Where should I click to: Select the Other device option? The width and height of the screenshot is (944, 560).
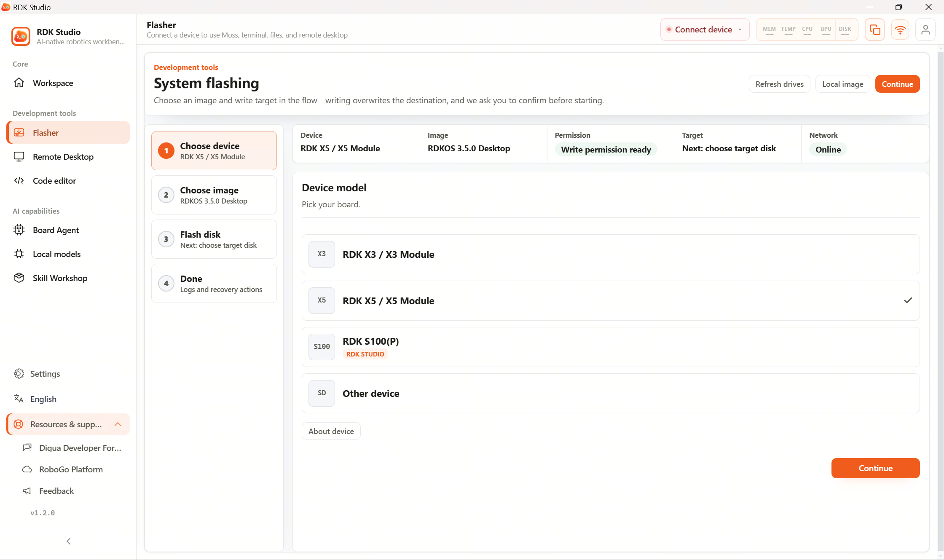point(610,393)
